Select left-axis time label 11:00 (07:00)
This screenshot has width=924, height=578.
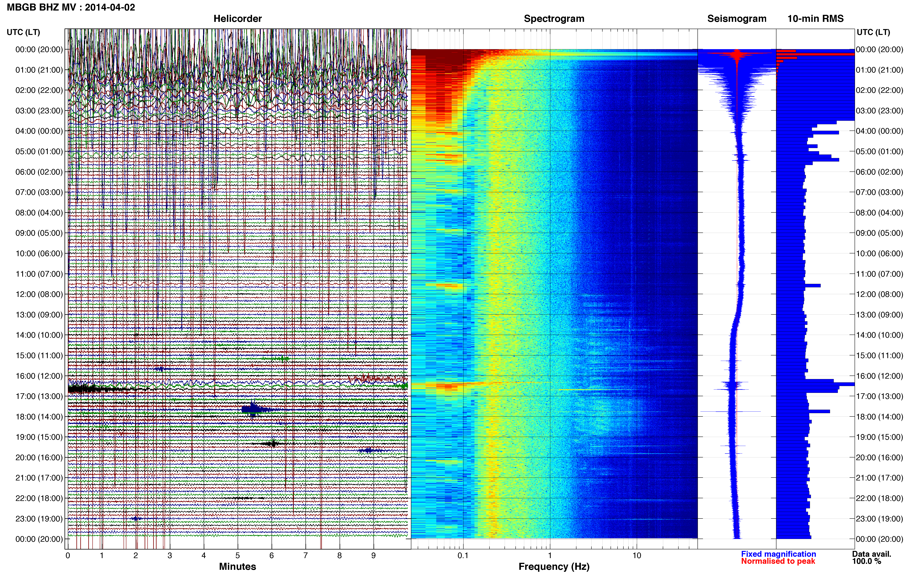pos(39,274)
